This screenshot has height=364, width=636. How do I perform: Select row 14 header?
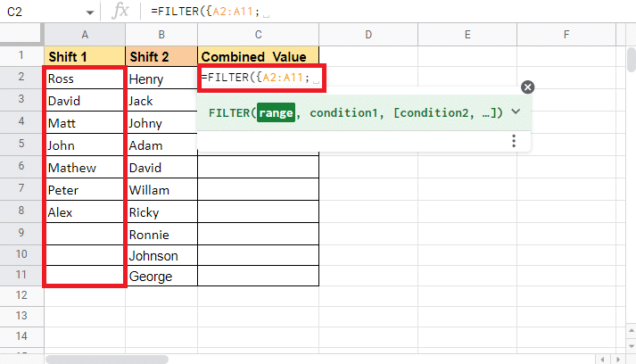[21, 336]
